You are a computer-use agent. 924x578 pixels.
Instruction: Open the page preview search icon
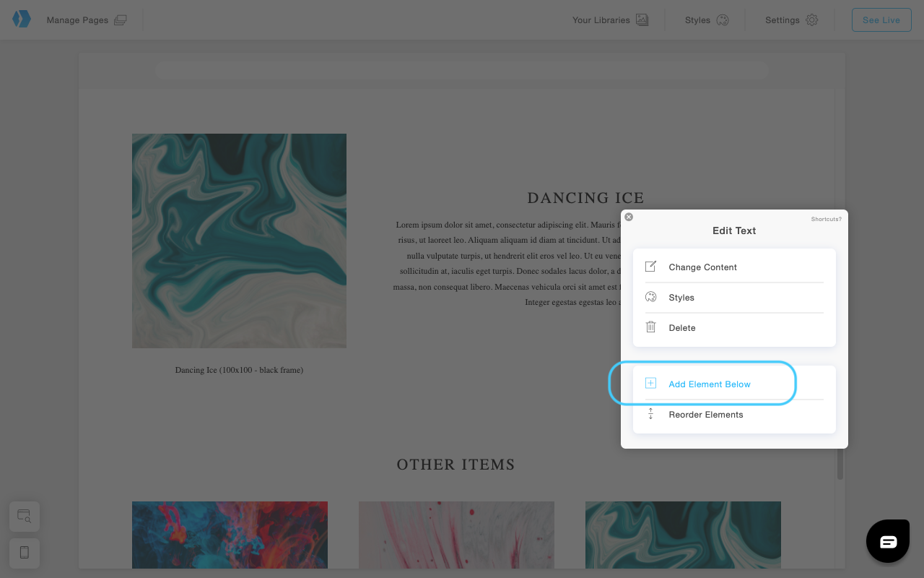25,516
